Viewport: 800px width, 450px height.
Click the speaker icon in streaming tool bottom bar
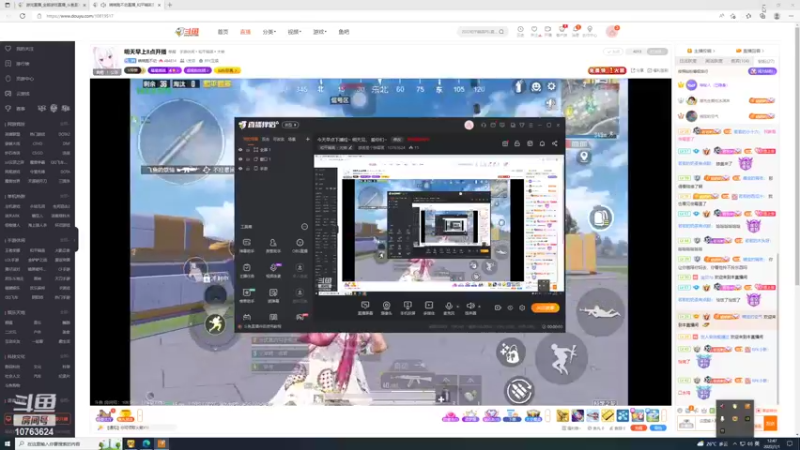point(470,306)
